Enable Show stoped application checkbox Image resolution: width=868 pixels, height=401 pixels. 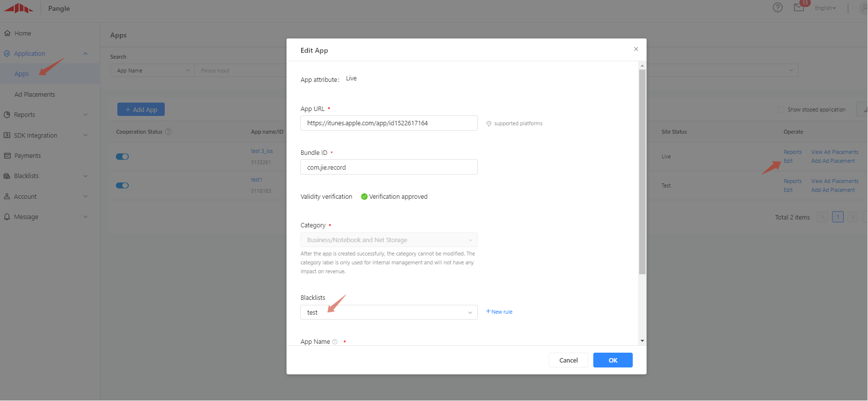point(781,109)
